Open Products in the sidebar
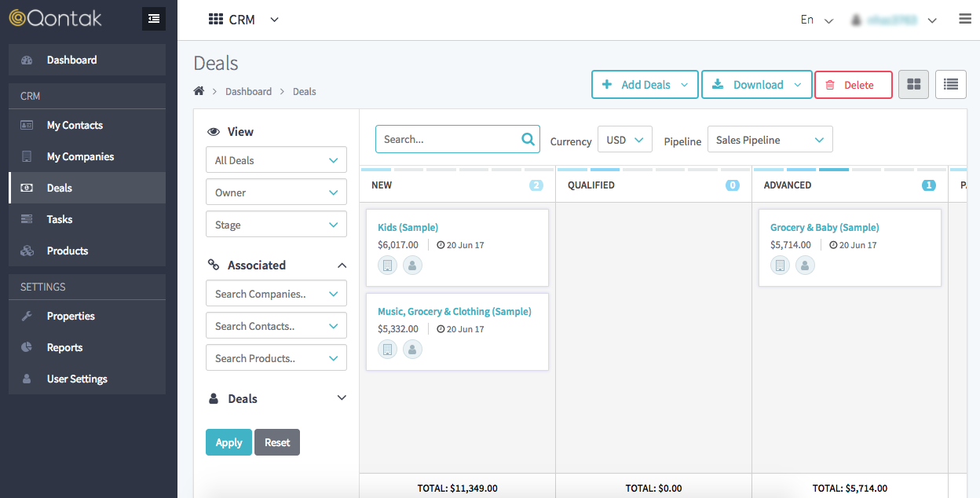The image size is (980, 498). pos(87,251)
